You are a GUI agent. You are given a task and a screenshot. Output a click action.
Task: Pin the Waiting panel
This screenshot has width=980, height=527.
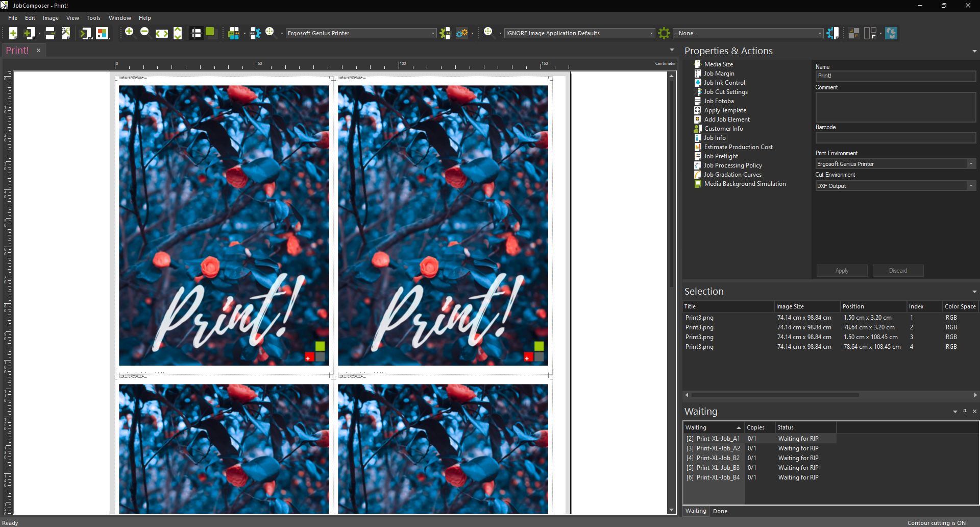[x=965, y=412]
